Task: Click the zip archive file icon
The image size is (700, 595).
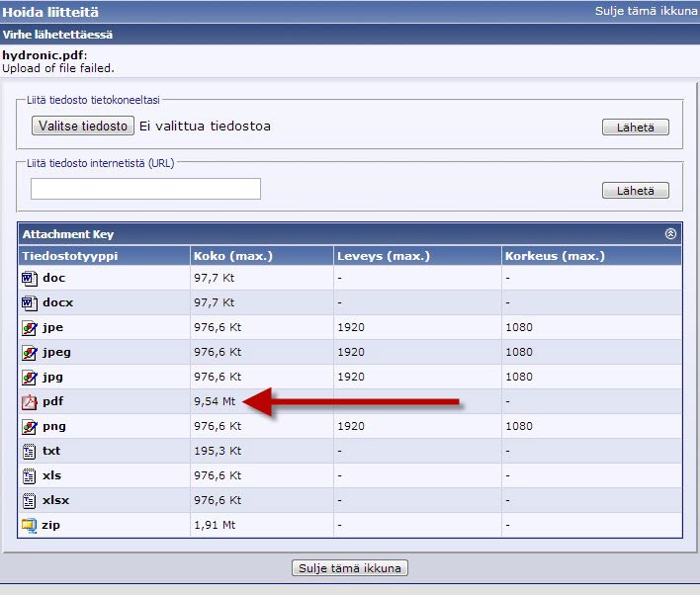Action: coord(29,525)
